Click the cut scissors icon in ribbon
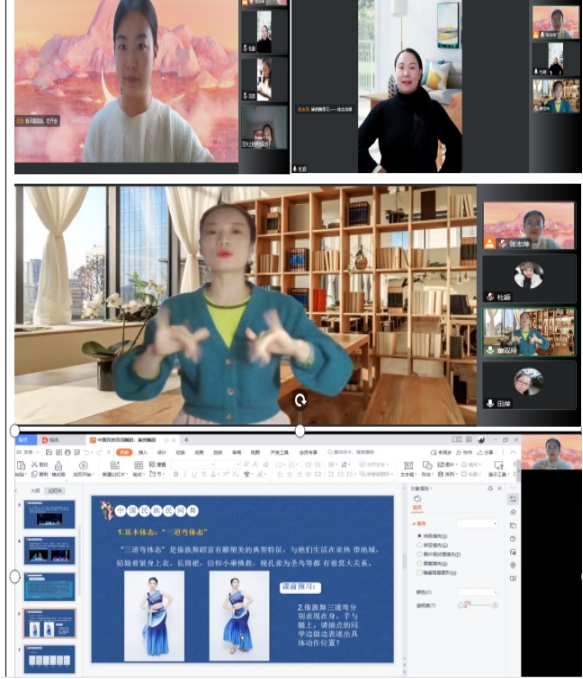 (35, 464)
